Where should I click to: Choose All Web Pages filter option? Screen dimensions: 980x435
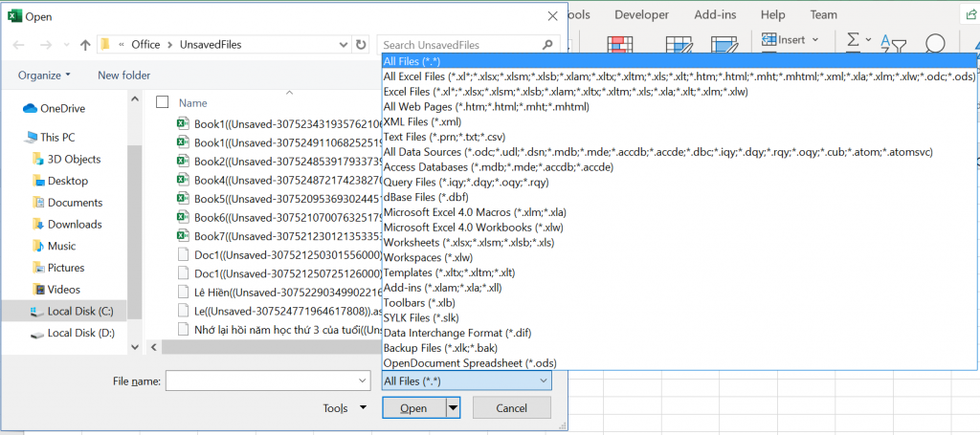click(679, 107)
